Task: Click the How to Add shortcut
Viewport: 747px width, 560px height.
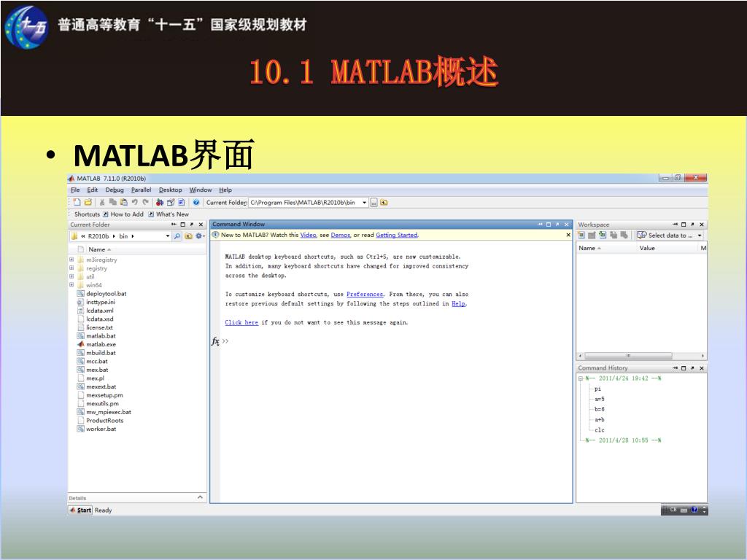Action: [123, 215]
